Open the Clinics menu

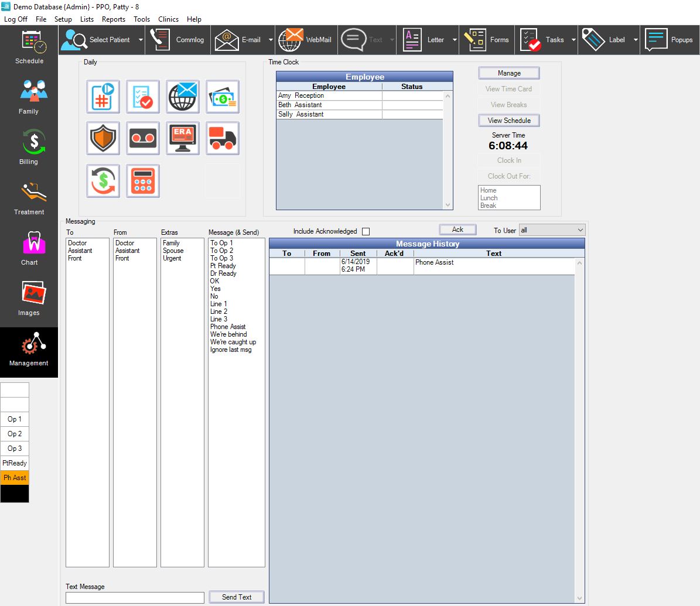[x=168, y=19]
